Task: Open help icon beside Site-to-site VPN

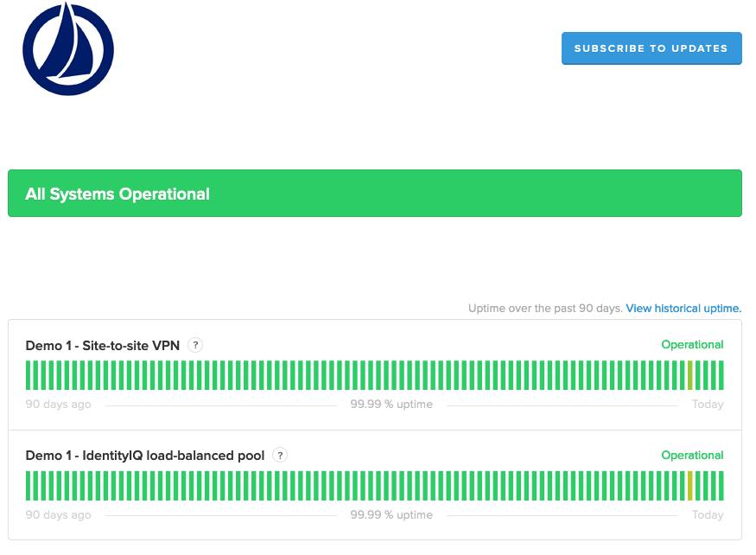Action: [196, 345]
